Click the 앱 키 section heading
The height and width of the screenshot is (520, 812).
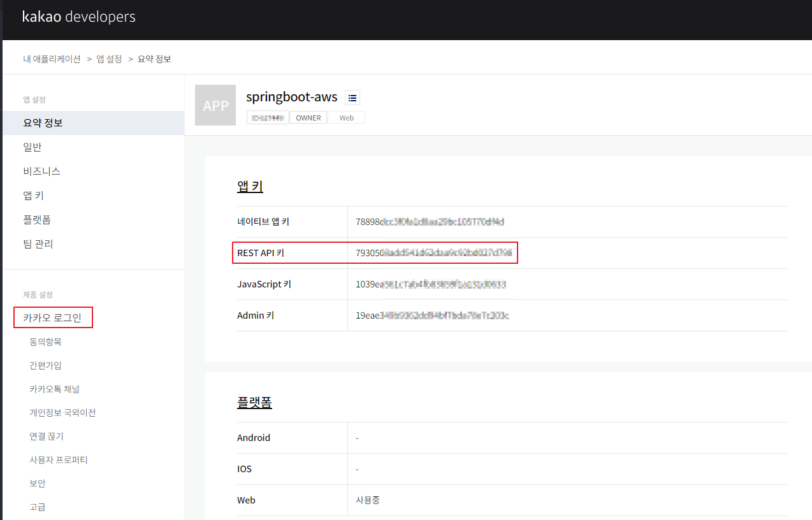(250, 186)
